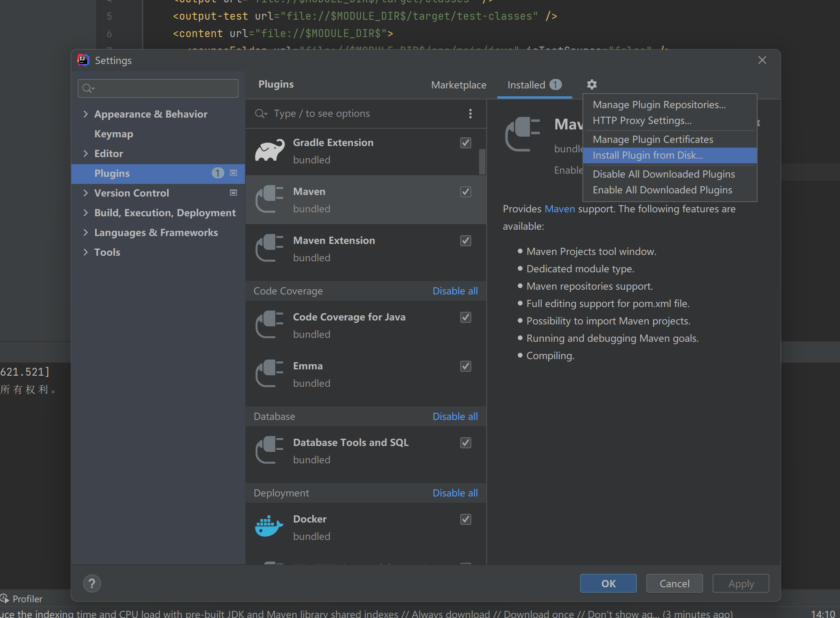Click the indexing notification in status bar
Viewport: 840px width, 618px height.
(367, 614)
